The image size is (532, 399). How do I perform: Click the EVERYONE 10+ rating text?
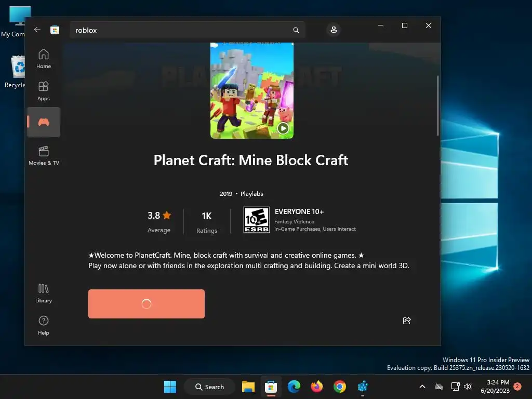click(299, 211)
